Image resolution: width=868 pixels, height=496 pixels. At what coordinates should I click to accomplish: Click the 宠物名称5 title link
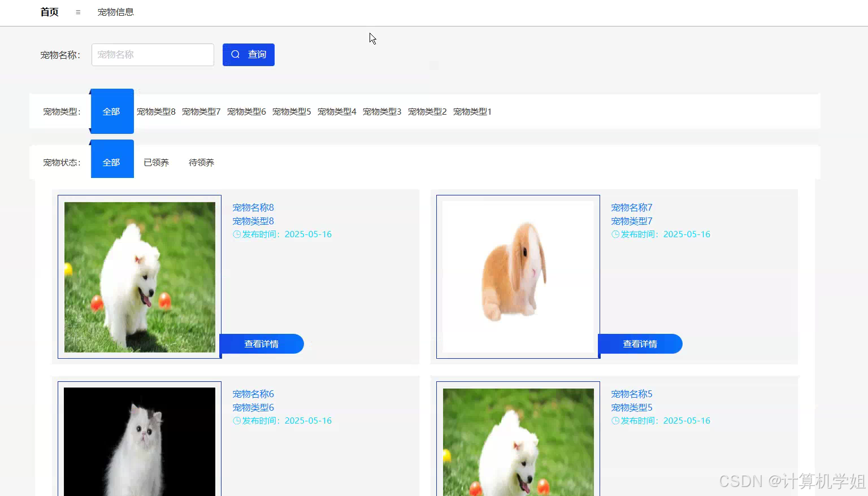tap(632, 394)
